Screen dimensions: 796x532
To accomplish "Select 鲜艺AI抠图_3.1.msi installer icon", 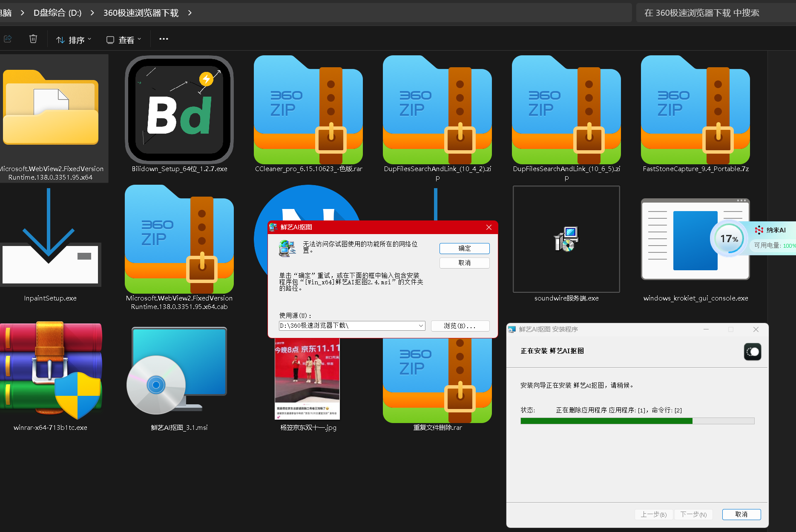I will pos(177,371).
